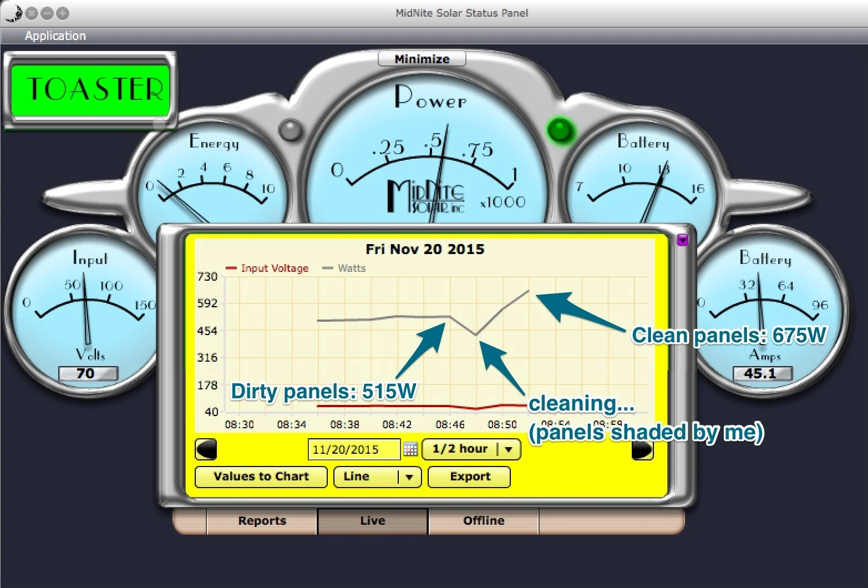Switch to the Reports tab

click(x=262, y=521)
